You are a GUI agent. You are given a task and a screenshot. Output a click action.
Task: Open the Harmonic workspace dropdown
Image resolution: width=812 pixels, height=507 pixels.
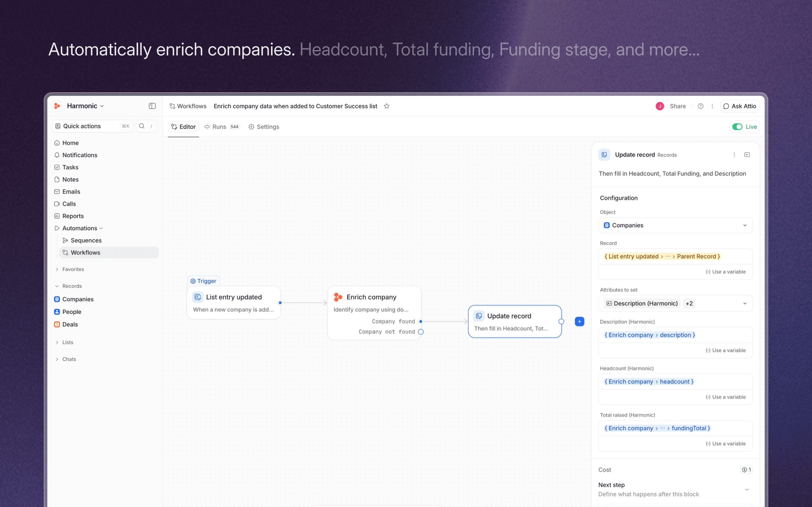[x=86, y=106]
